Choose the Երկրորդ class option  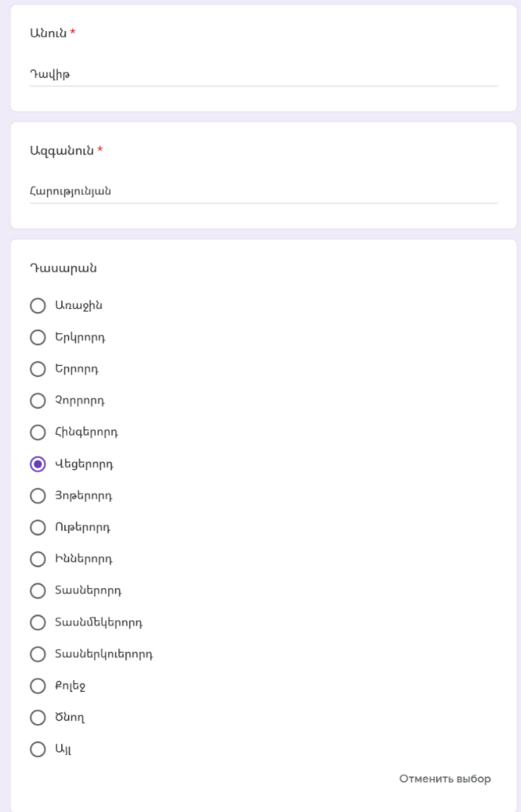(x=37, y=337)
